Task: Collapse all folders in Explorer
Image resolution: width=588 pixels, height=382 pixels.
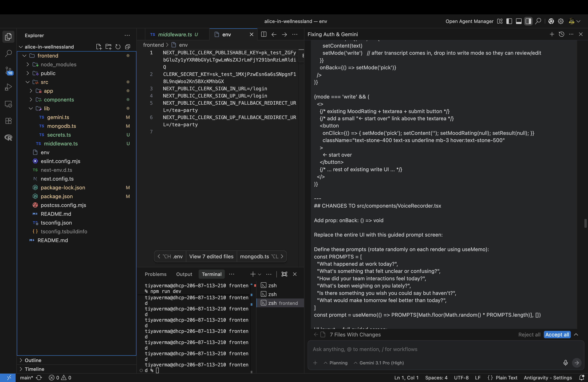Action: 128,47
